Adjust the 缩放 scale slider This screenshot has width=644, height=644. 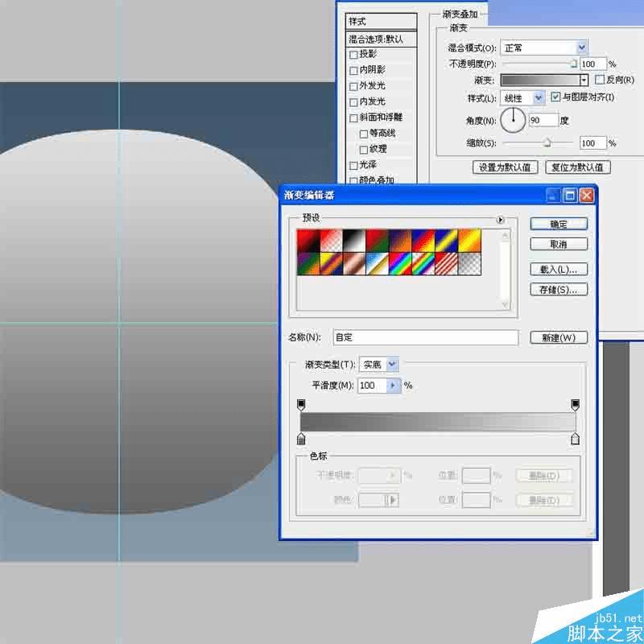pos(547,142)
